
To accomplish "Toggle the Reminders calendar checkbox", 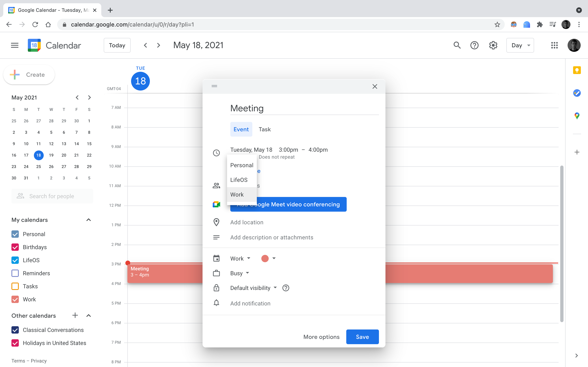I will (15, 273).
